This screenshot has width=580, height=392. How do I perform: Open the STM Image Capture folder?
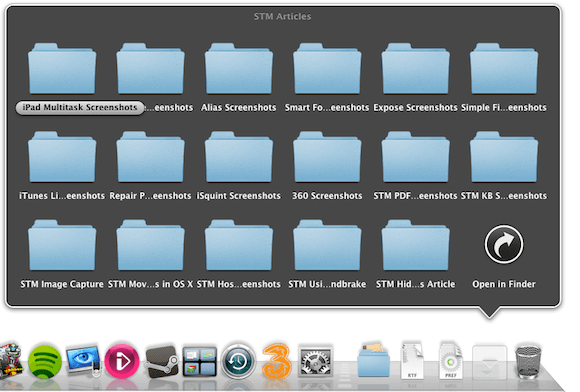pyautogui.click(x=62, y=246)
